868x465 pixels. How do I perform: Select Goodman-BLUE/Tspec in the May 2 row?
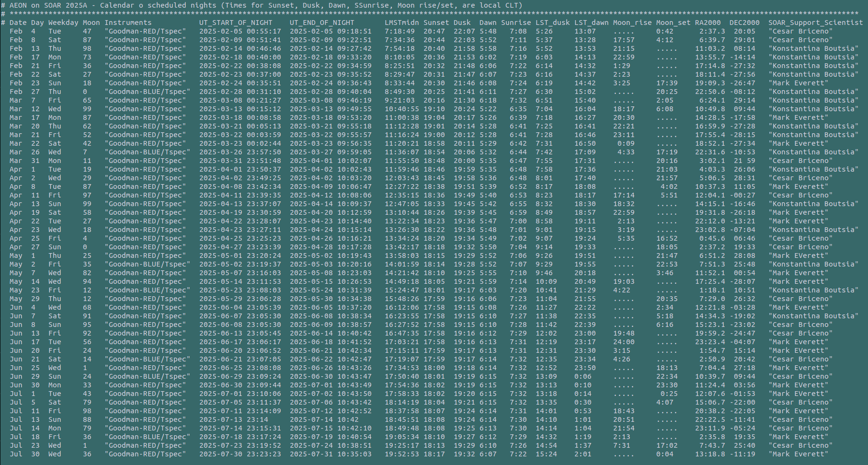coord(148,264)
